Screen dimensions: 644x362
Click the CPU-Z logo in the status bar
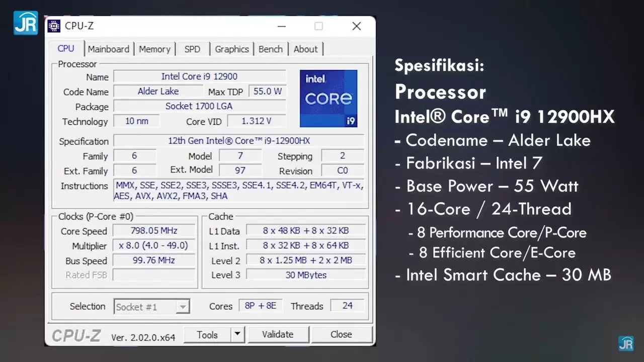[74, 334]
